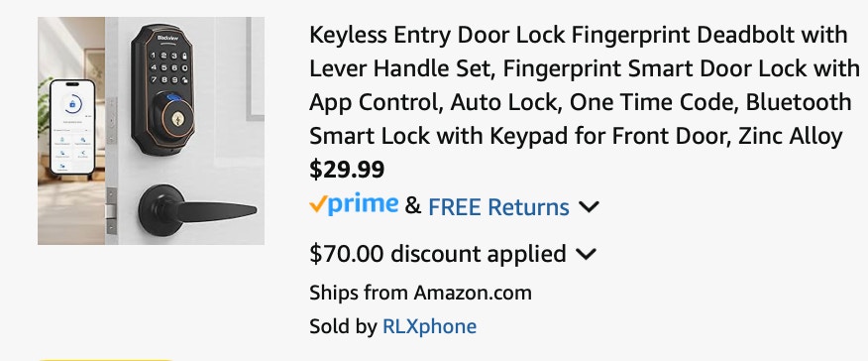Screen dimensions: 868x361
Task: Click the $70.00 discount applied text
Action: (437, 254)
